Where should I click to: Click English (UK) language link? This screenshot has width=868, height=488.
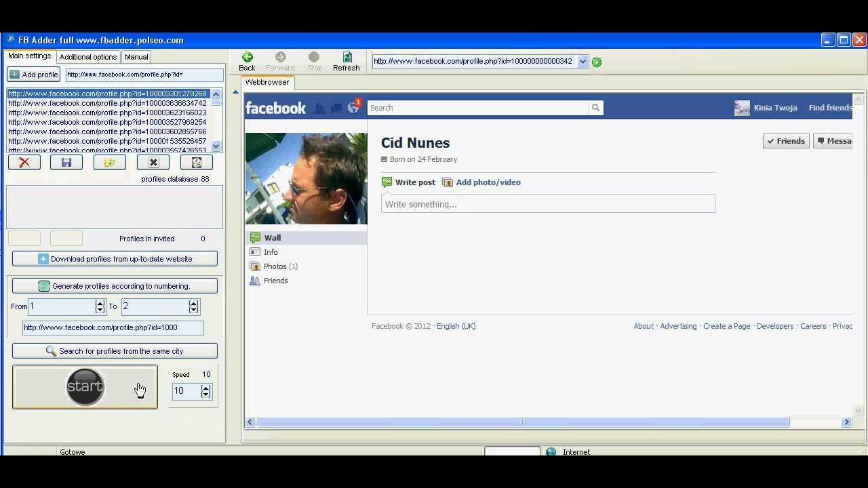456,326
